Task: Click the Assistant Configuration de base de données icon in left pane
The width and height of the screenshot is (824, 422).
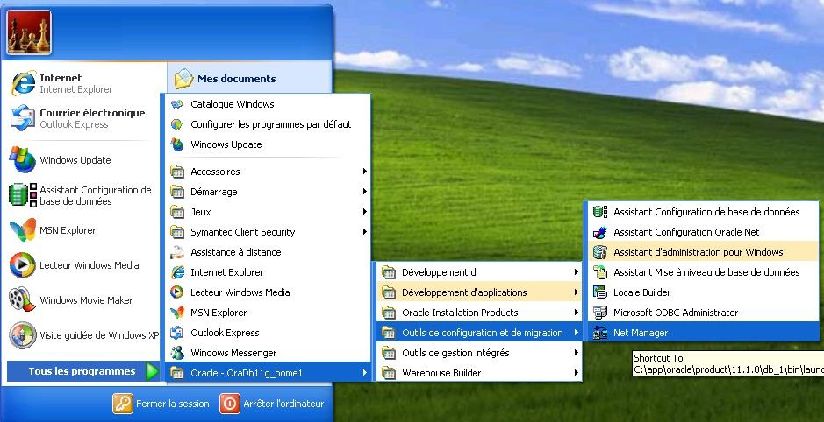Action: point(23,194)
